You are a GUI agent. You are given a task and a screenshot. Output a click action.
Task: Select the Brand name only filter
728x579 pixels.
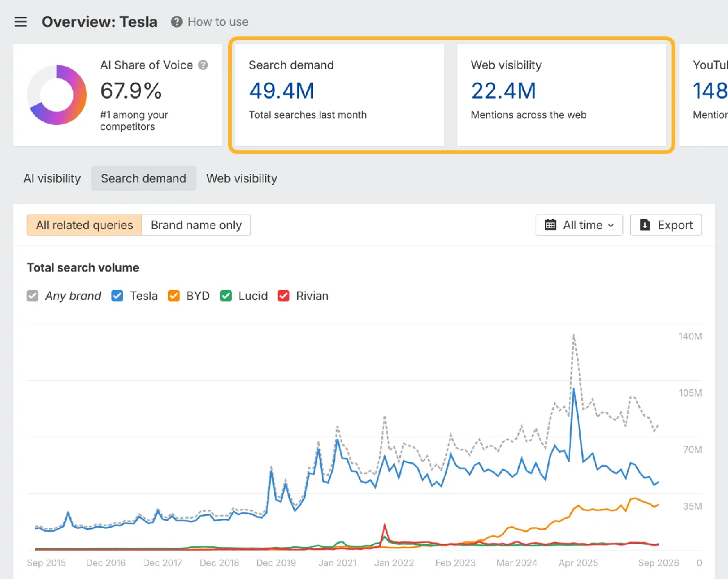point(196,225)
